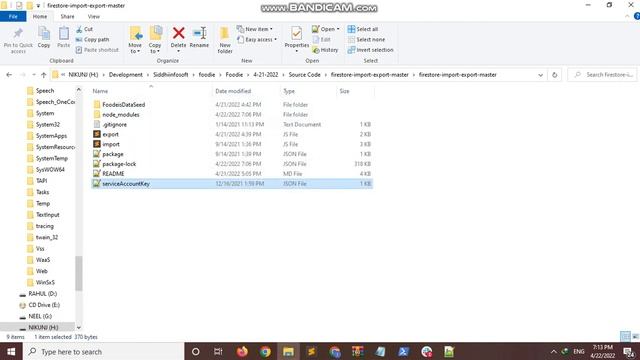Select the serviceAccountKey file
The height and width of the screenshot is (360, 640).
(x=232, y=184)
